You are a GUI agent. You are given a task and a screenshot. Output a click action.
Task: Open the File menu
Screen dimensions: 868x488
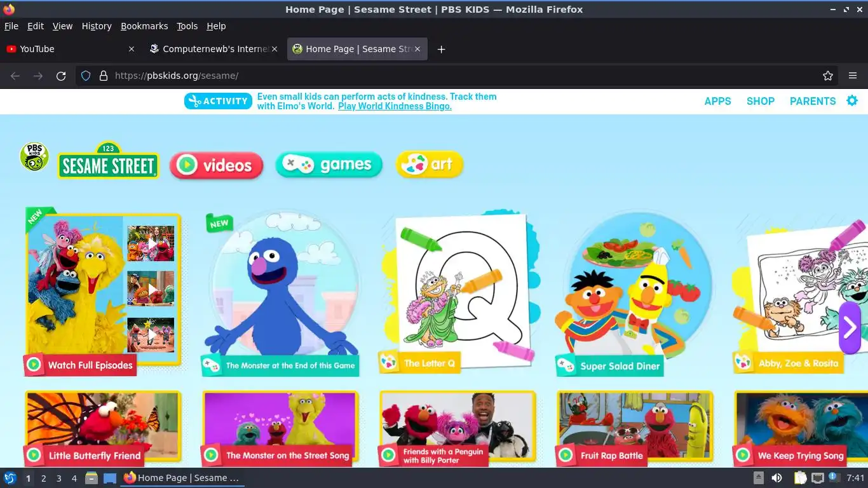pyautogui.click(x=11, y=26)
